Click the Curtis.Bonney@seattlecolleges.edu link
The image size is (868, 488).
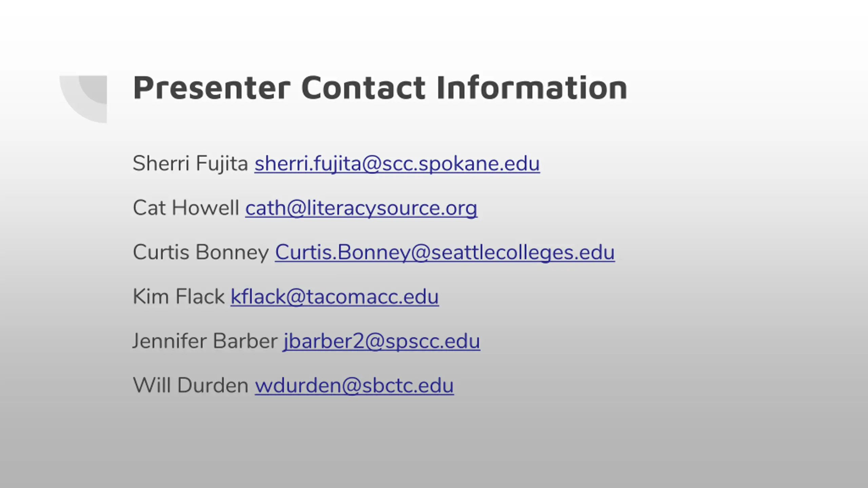pos(445,253)
